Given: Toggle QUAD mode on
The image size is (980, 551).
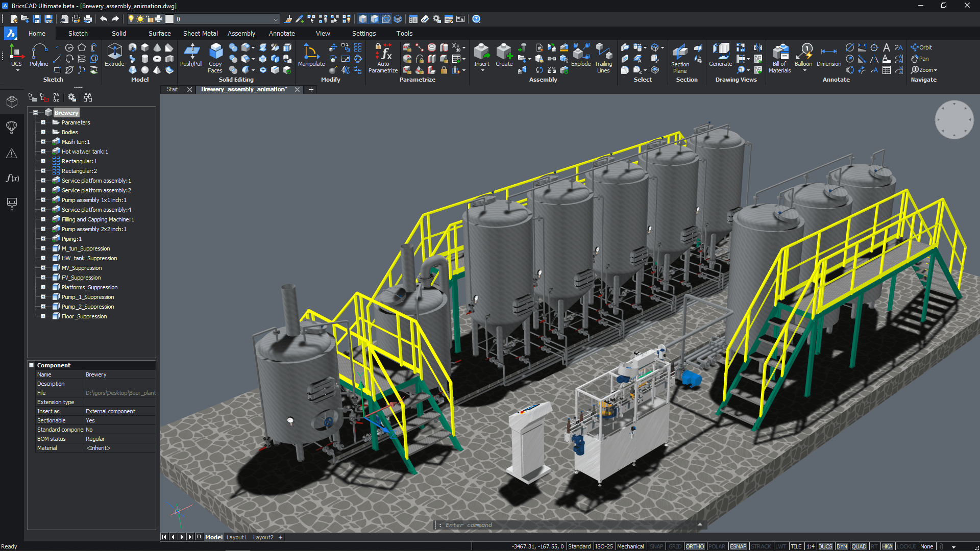Looking at the screenshot, I should coord(860,546).
